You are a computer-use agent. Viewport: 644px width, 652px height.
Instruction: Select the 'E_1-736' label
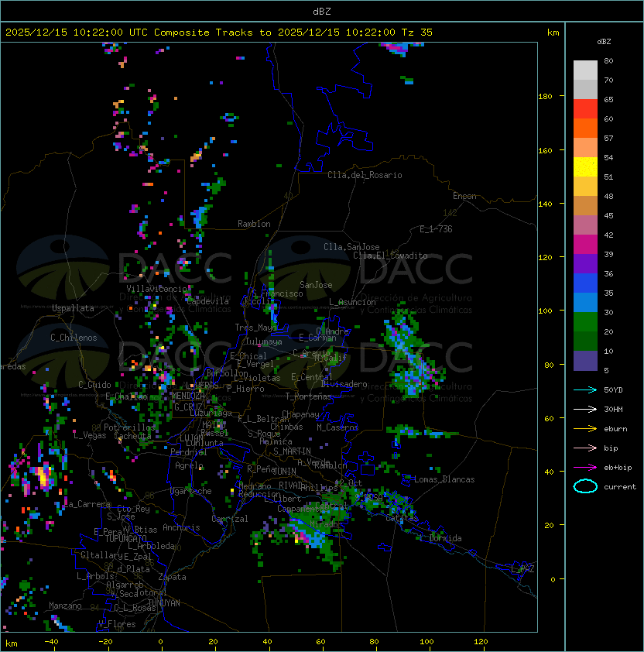point(436,229)
